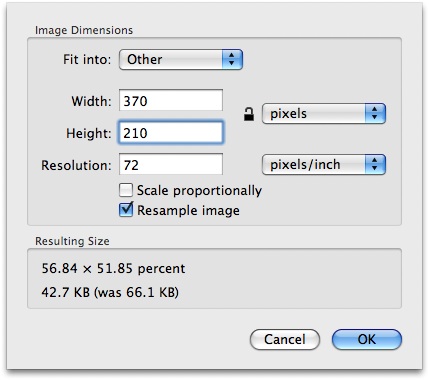Click the padlock proportion lock icon
Screen dimensions: 429x380
point(249,114)
